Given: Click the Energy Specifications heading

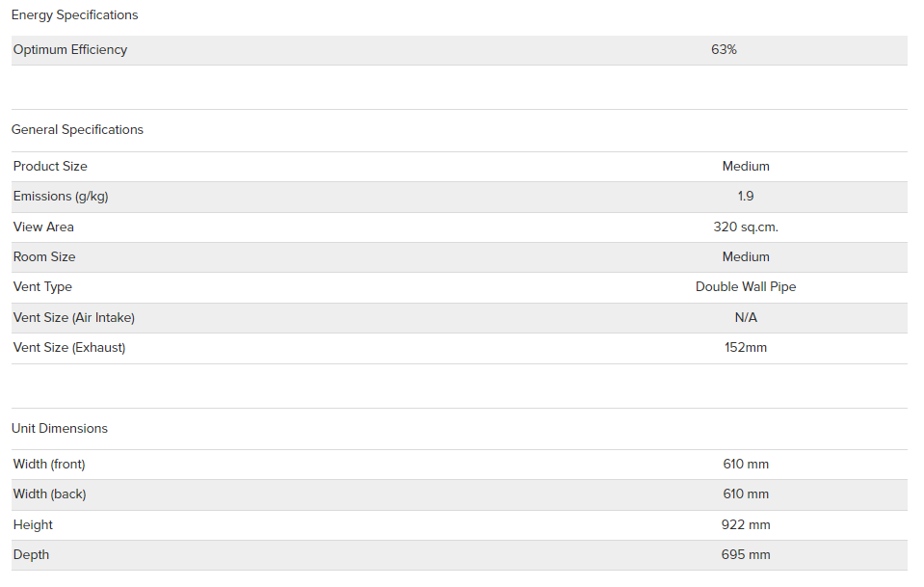Looking at the screenshot, I should coord(74,15).
